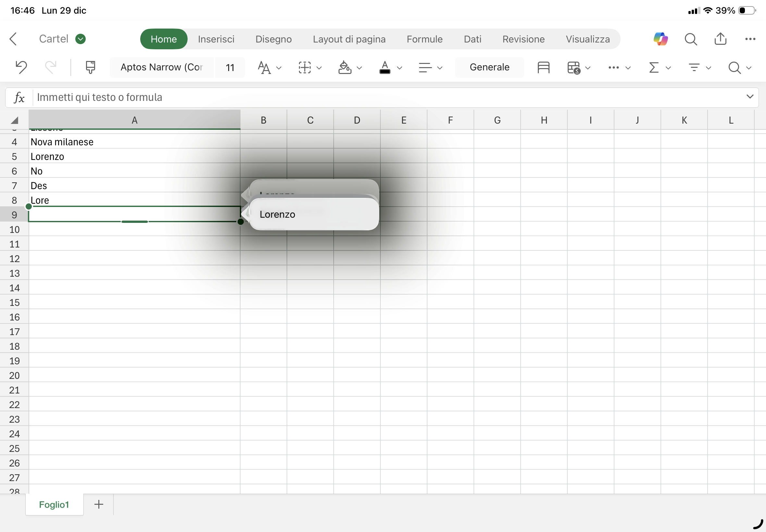The height and width of the screenshot is (532, 766).
Task: Open the Aptos Narrow font picker
Action: point(162,67)
